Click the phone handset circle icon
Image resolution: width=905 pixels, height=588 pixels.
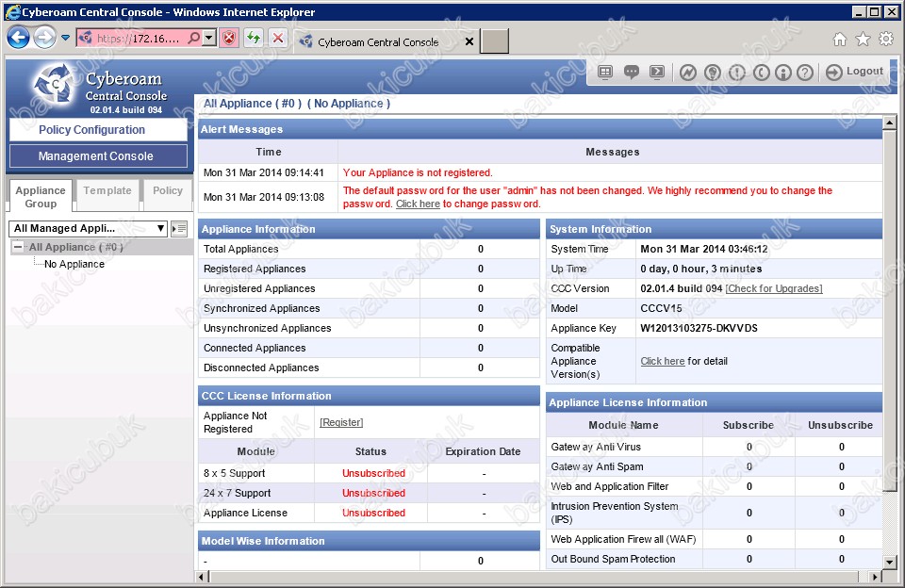coord(762,73)
